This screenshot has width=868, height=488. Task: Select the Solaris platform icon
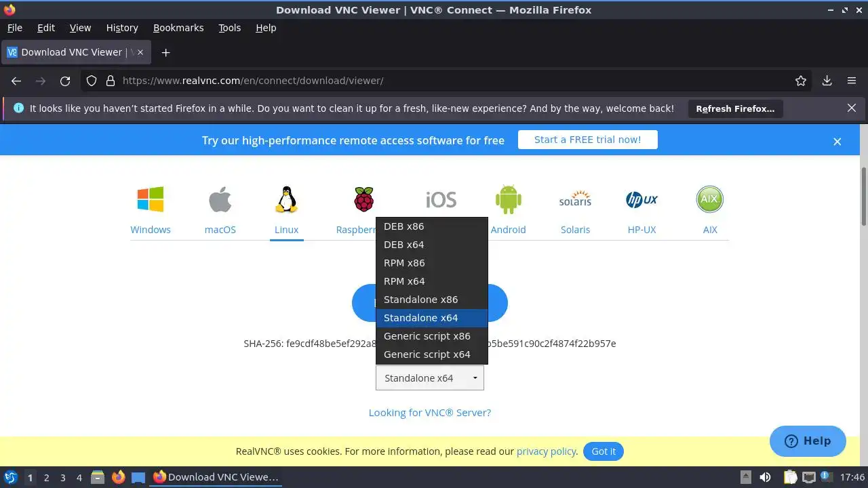(x=575, y=200)
